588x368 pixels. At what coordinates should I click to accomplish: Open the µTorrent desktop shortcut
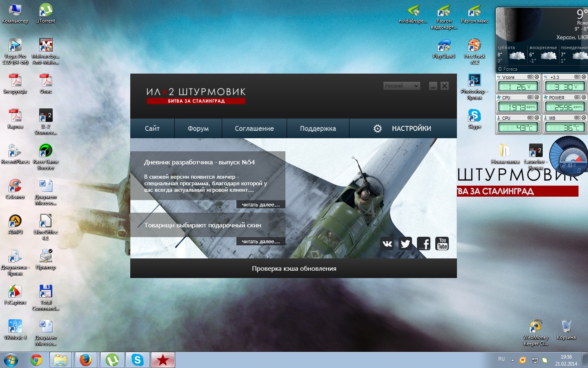point(46,13)
